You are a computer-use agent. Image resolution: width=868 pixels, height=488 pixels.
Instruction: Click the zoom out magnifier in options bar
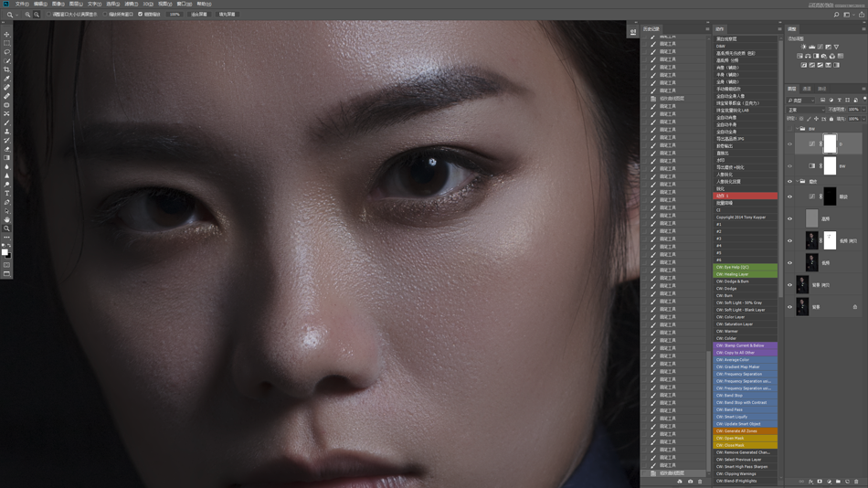[x=37, y=15]
